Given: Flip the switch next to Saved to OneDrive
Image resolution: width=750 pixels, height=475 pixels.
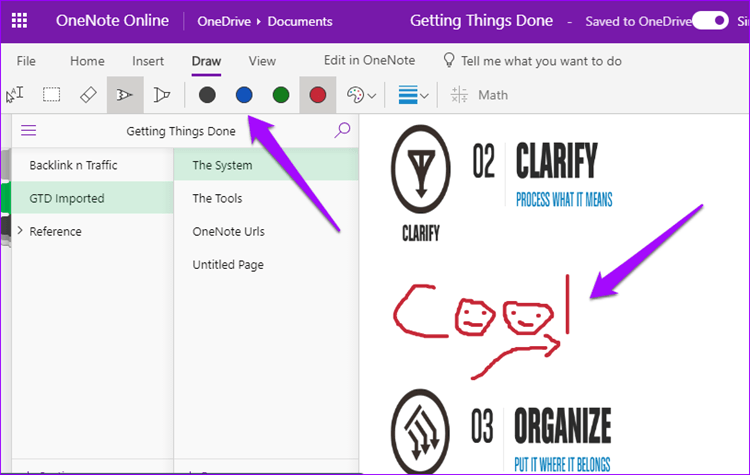Looking at the screenshot, I should click(x=710, y=21).
